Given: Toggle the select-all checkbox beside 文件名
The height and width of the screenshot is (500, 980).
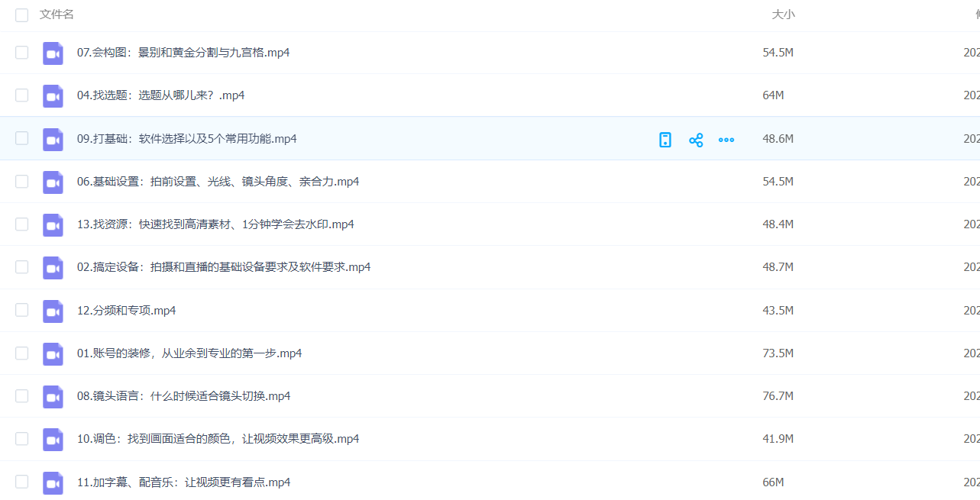Looking at the screenshot, I should (21, 15).
